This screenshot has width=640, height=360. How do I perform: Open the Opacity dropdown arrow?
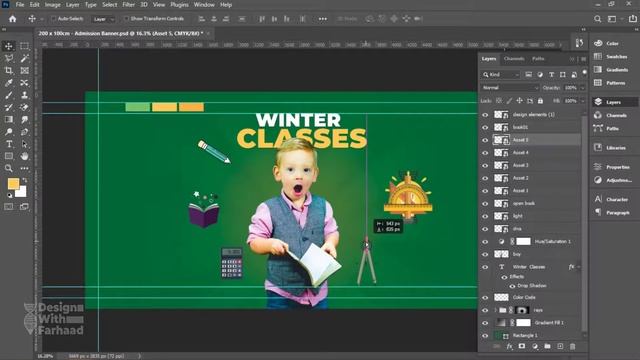point(582,88)
